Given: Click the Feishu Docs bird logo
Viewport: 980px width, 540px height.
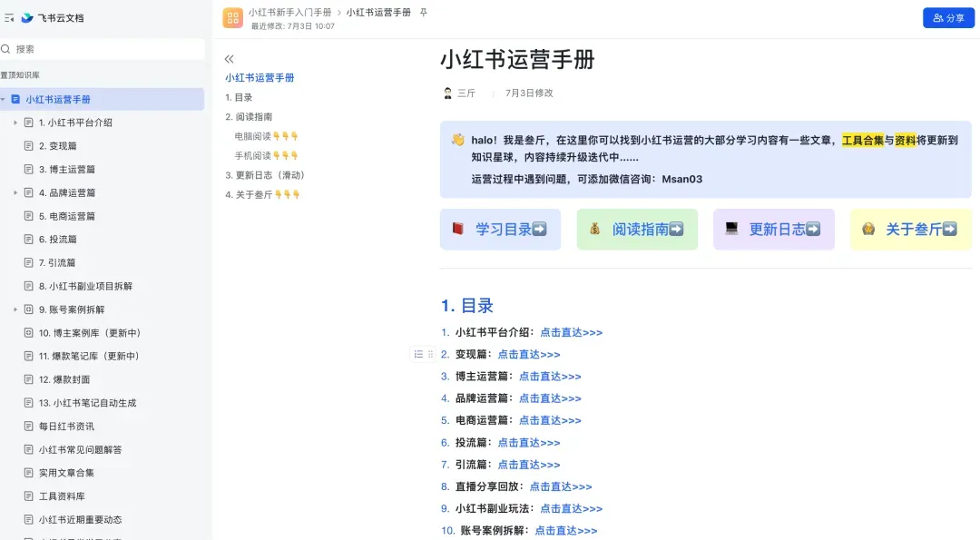Looking at the screenshot, I should 27,17.
